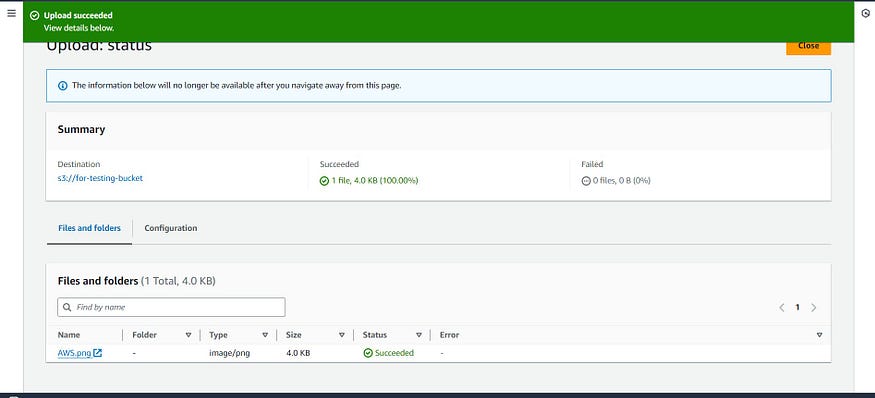This screenshot has height=398, width=875.
Task: Switch to the Configuration tab
Action: [171, 228]
